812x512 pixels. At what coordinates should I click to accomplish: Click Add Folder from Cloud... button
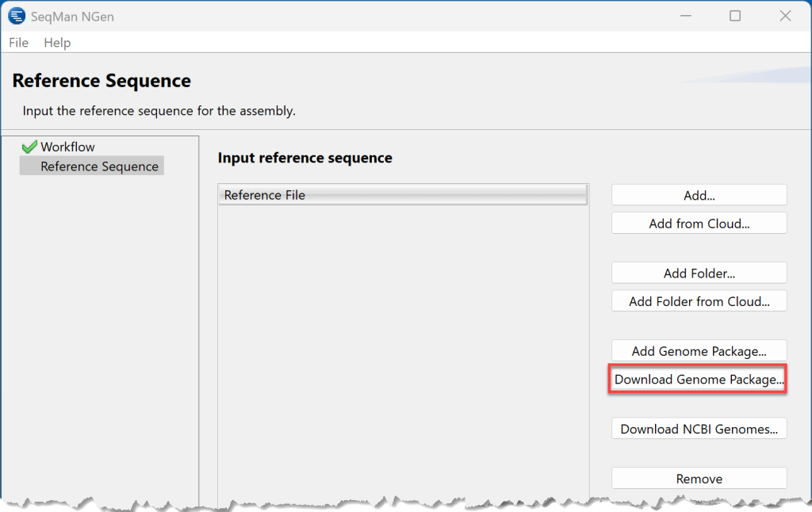click(x=699, y=301)
